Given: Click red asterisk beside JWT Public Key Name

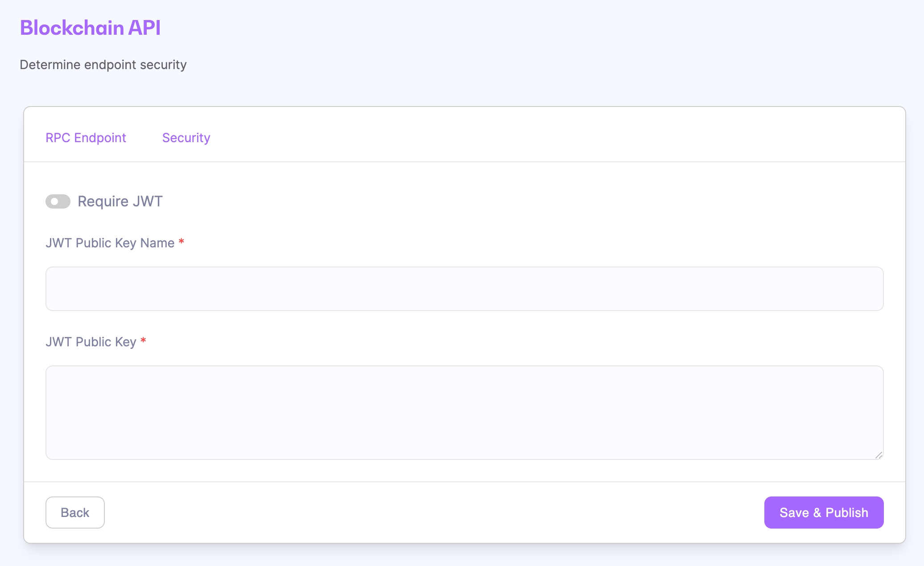Looking at the screenshot, I should (x=181, y=242).
